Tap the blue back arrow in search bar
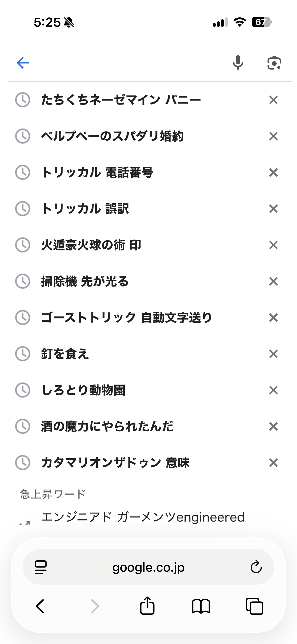 23,63
